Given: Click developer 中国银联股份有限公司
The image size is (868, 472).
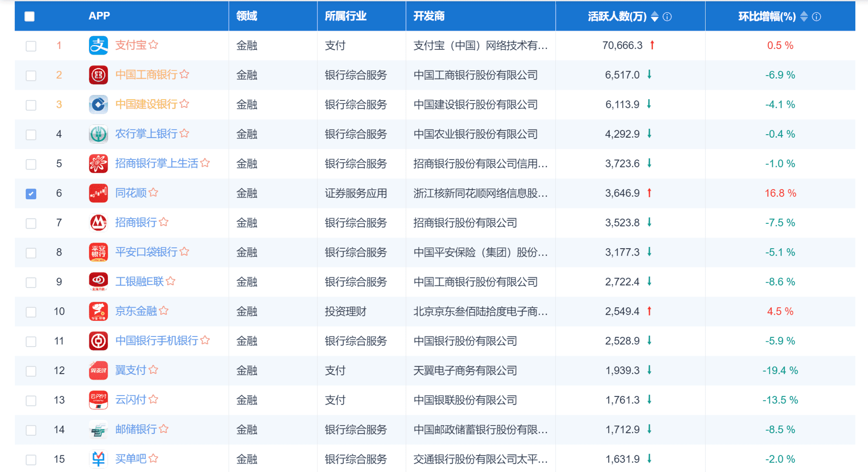Looking at the screenshot, I should click(465, 400).
